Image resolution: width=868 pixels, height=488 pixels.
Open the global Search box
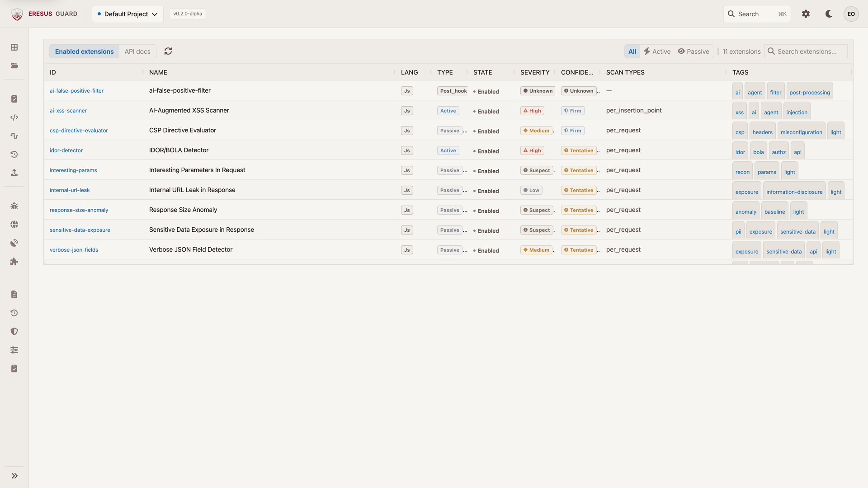point(757,14)
